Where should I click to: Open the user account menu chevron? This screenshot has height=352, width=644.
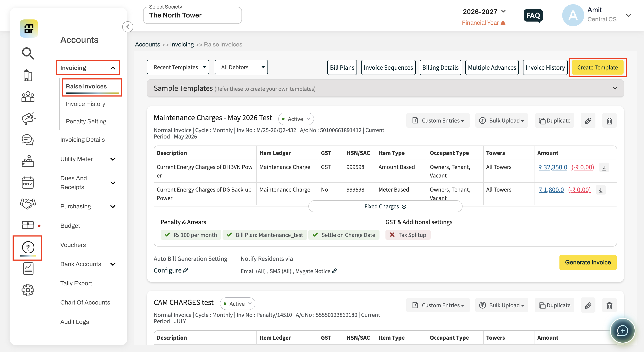tap(629, 15)
